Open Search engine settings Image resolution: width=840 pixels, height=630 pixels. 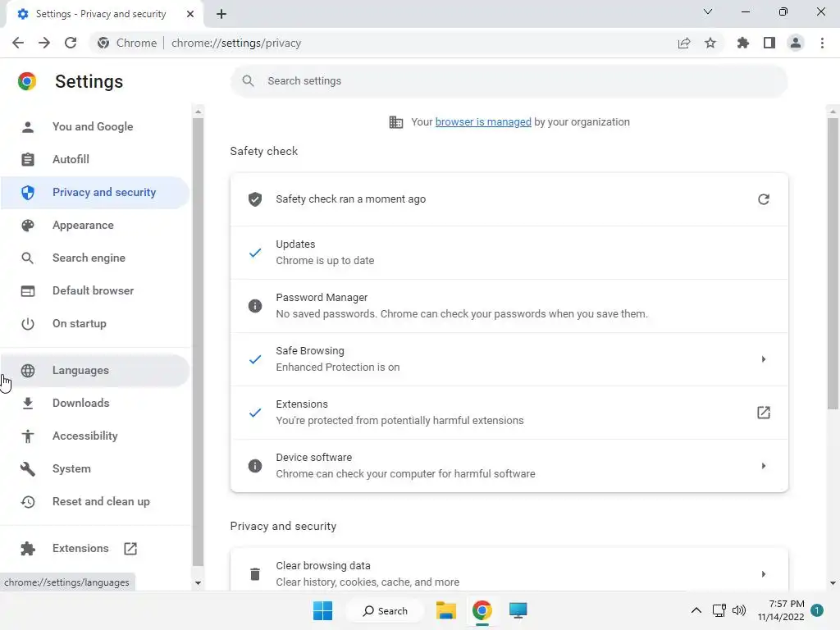point(95,258)
